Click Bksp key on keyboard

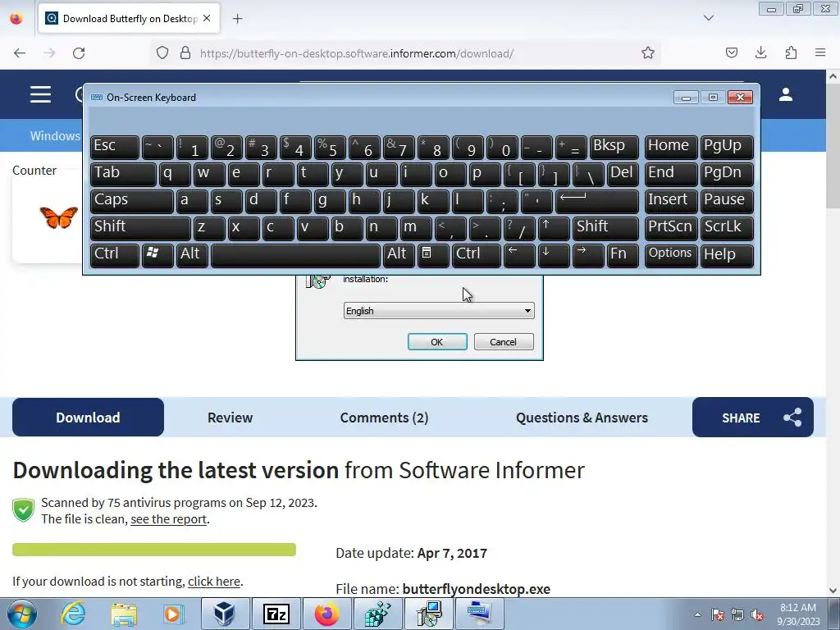tap(614, 147)
